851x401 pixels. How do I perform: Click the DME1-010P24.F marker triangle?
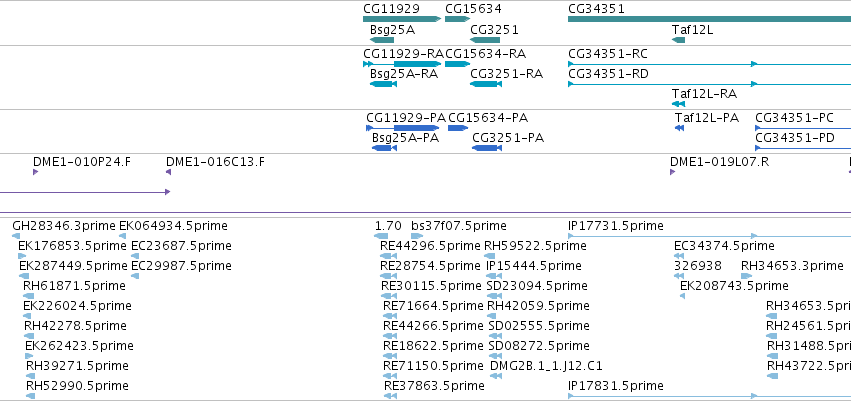(35, 172)
